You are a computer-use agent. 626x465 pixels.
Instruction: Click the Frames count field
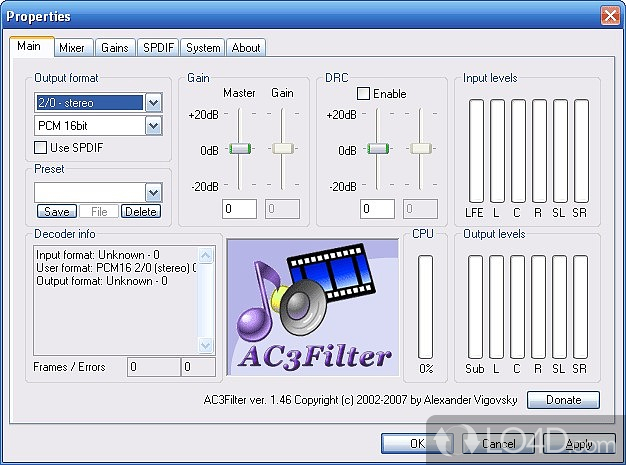[154, 366]
